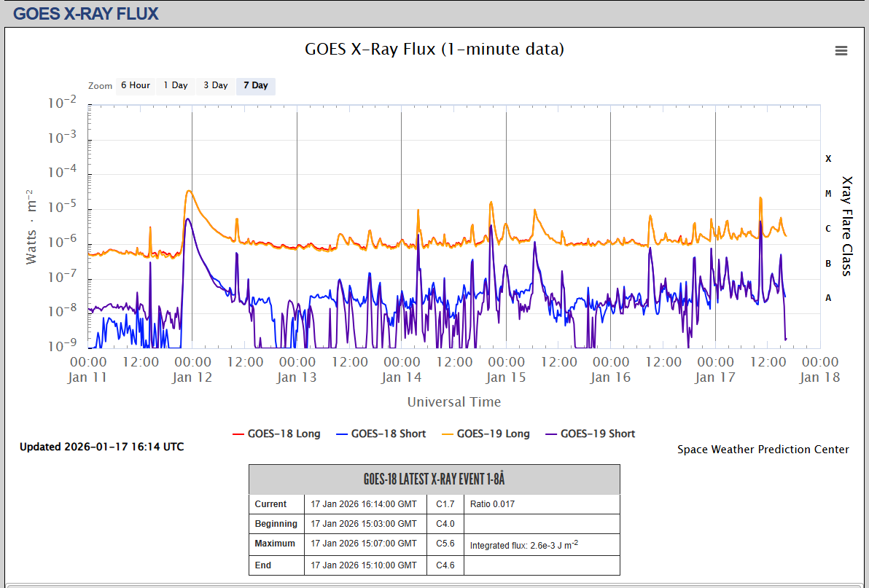Click the Updated 2026-01-17 timestamp text
Image resolution: width=869 pixels, height=588 pixels.
102,447
